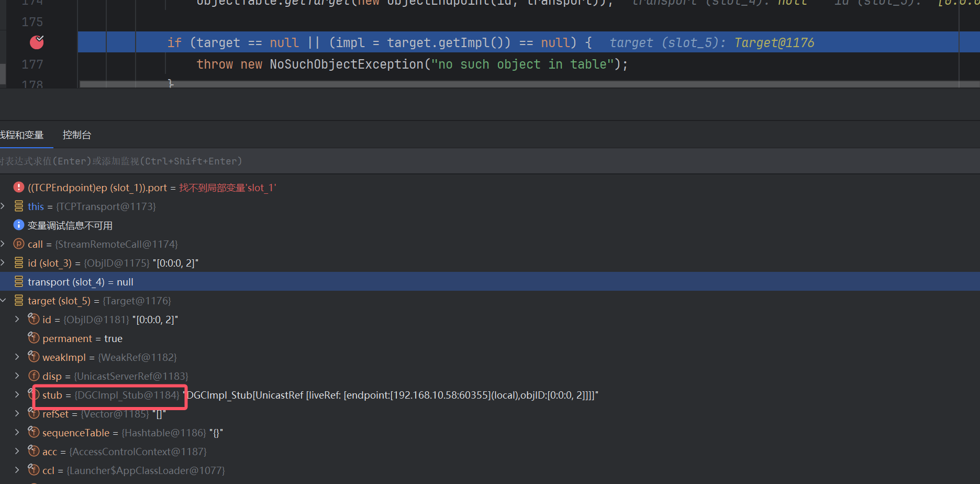Expand the stub DGCImpl_Stub entry
Screen dimensions: 980x484
[17, 394]
